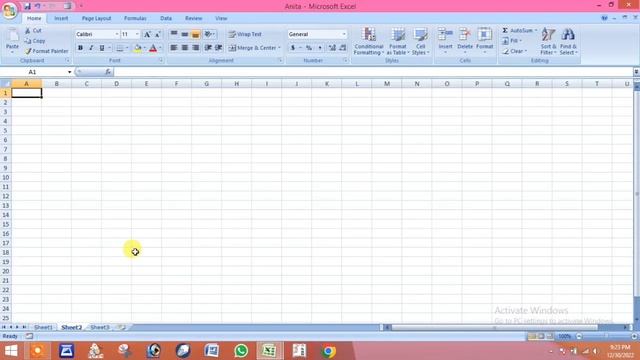Open Find & Select menu
The width and height of the screenshot is (640, 360).
click(x=568, y=41)
